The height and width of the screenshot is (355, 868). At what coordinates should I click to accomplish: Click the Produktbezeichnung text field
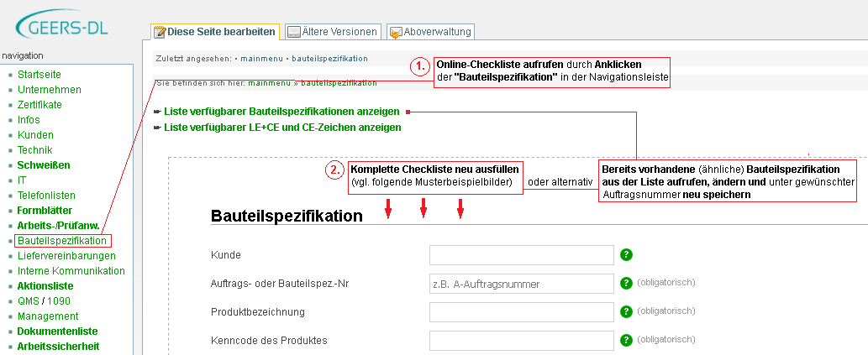(x=521, y=312)
